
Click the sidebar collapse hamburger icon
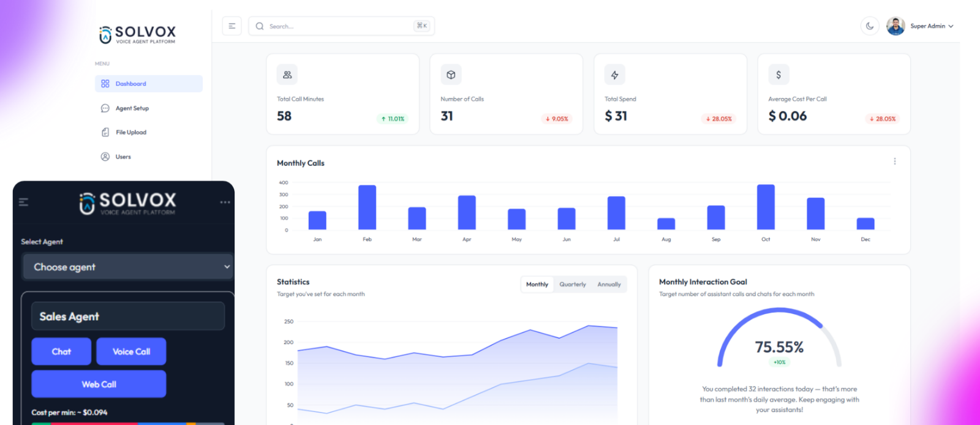(x=232, y=26)
